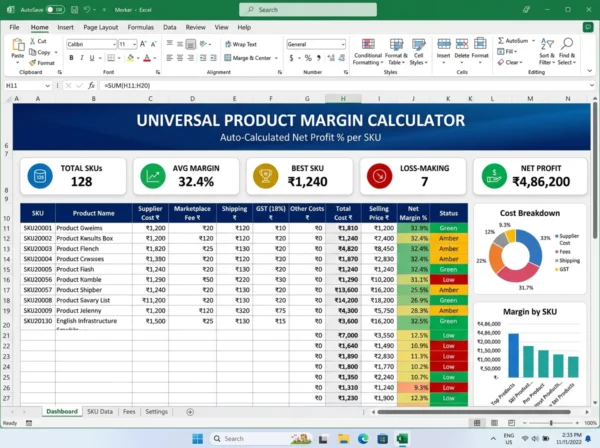Viewport: 600px width, 448px height.
Task: Click the Insert function fx icon
Action: tap(91, 85)
